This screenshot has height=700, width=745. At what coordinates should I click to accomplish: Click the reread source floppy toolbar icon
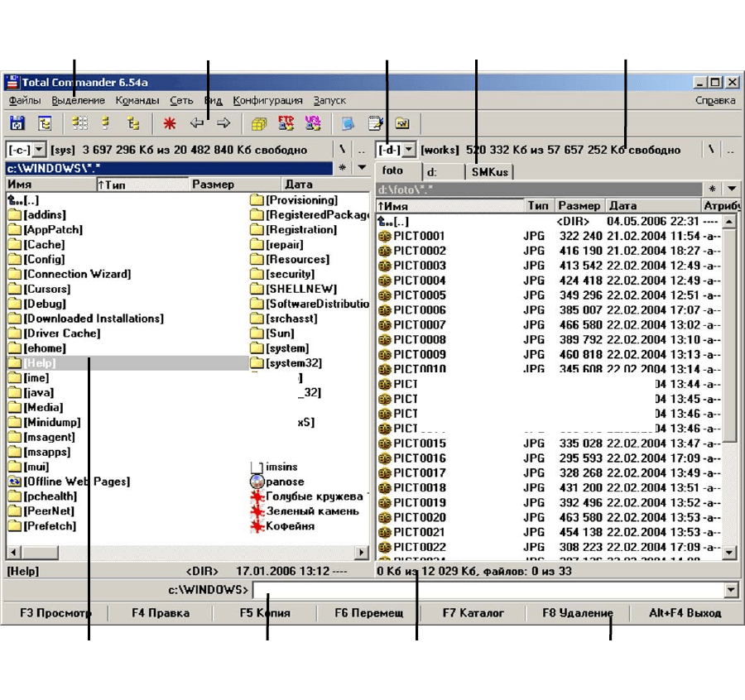[17, 123]
